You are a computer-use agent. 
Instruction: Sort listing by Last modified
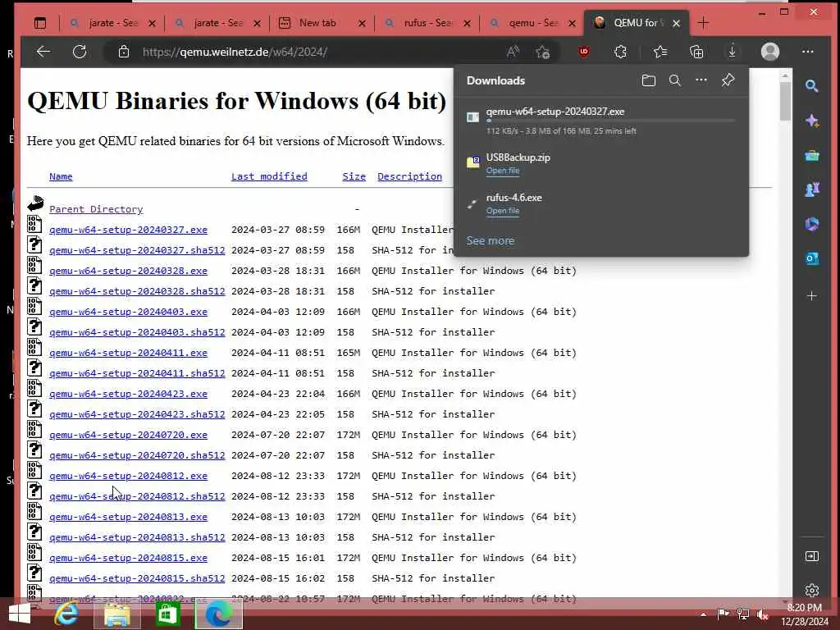click(269, 176)
